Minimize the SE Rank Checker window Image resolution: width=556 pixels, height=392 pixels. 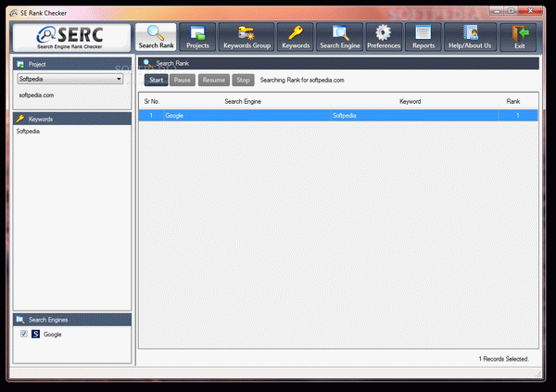coord(497,11)
